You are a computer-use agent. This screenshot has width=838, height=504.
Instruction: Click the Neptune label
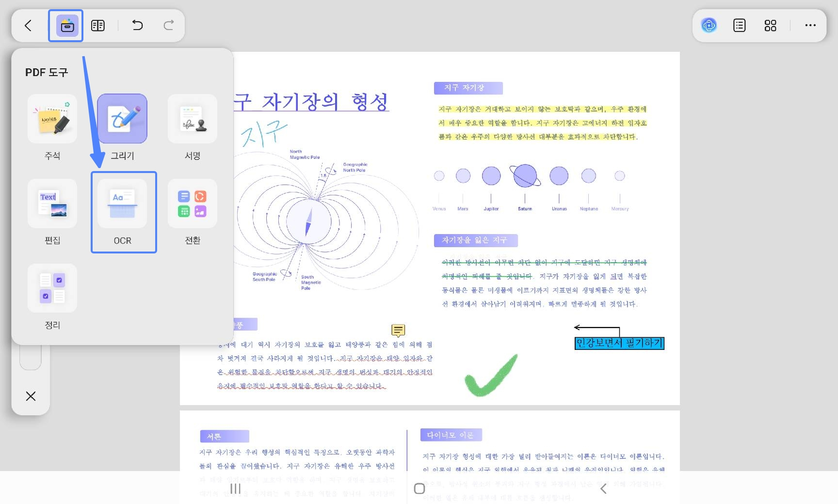pyautogui.click(x=589, y=209)
